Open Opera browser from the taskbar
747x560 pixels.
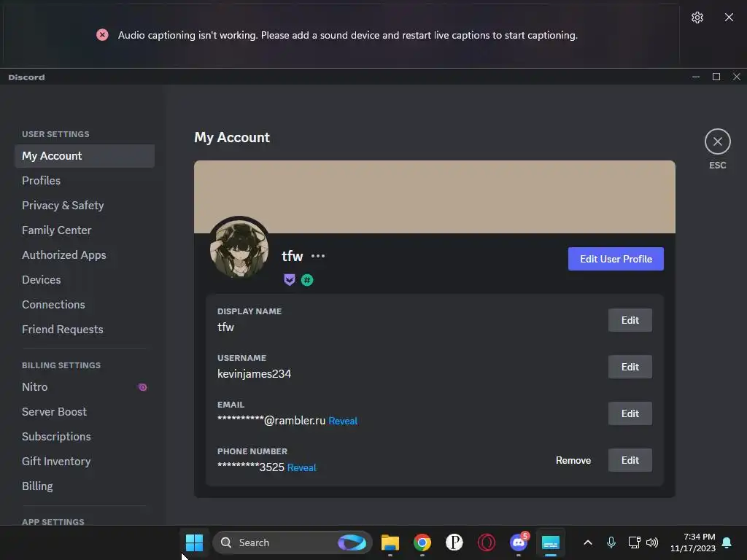[x=487, y=542]
